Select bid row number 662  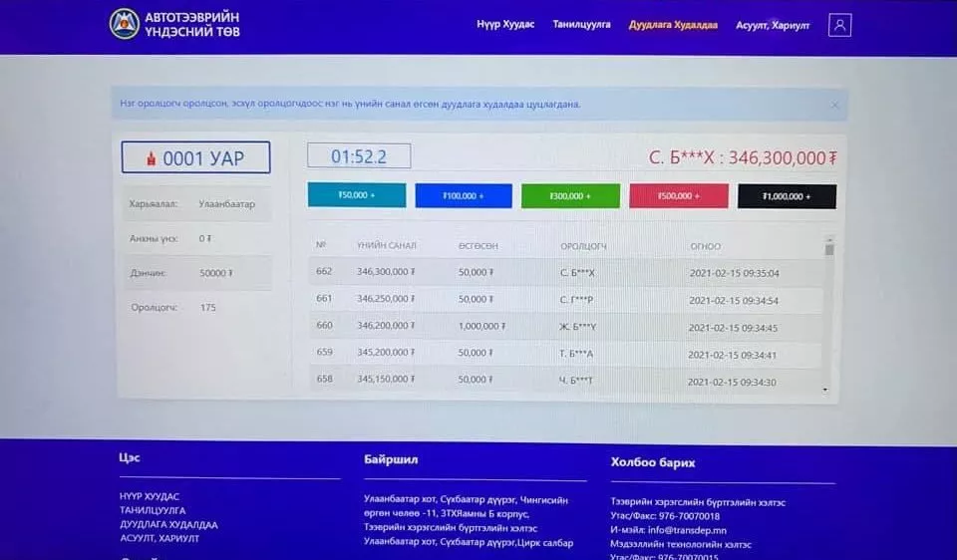pyautogui.click(x=566, y=272)
